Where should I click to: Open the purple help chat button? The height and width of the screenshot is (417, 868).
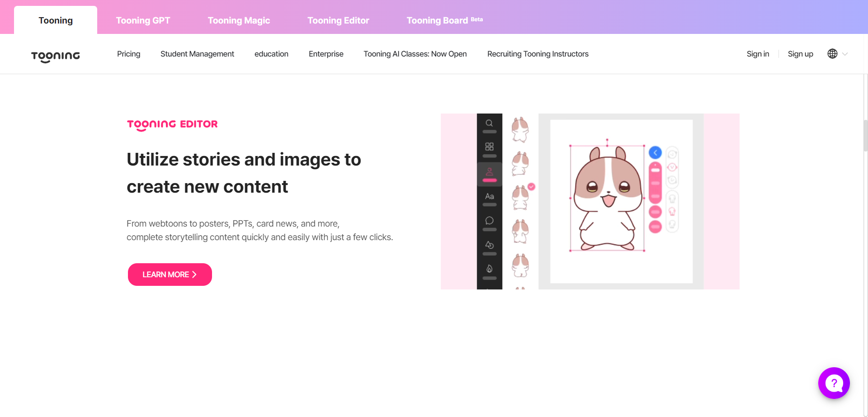pyautogui.click(x=834, y=383)
